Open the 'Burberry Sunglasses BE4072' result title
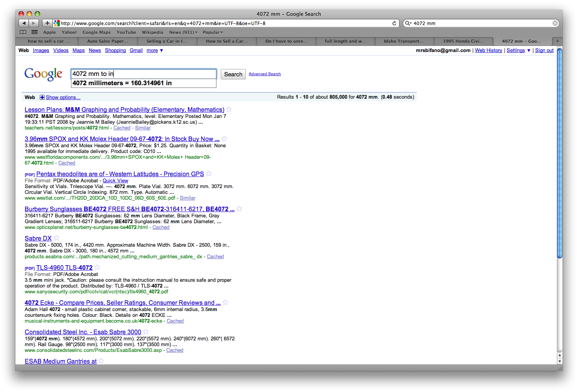 pyautogui.click(x=130, y=209)
